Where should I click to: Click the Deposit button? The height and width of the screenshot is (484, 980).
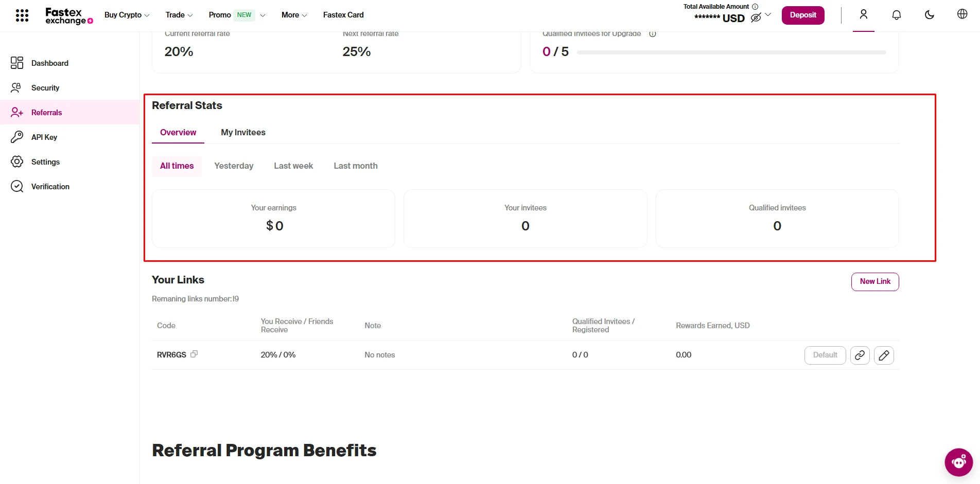point(803,15)
